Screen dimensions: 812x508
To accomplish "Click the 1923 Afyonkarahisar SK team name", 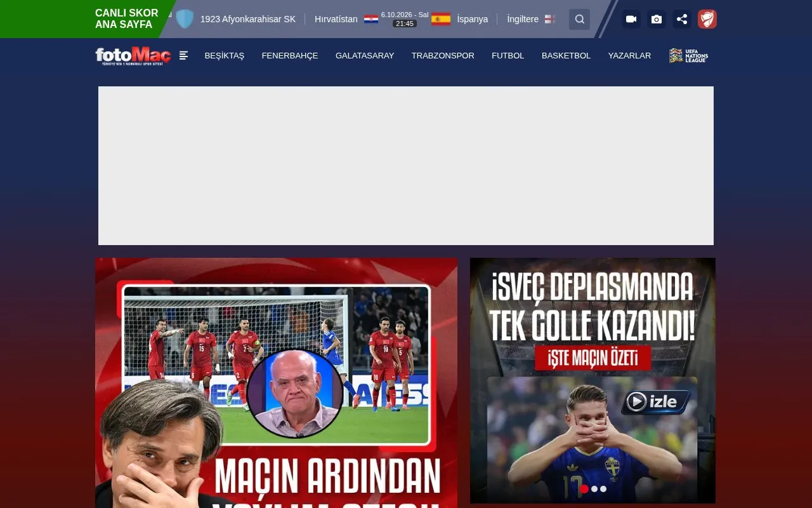I will click(x=248, y=19).
